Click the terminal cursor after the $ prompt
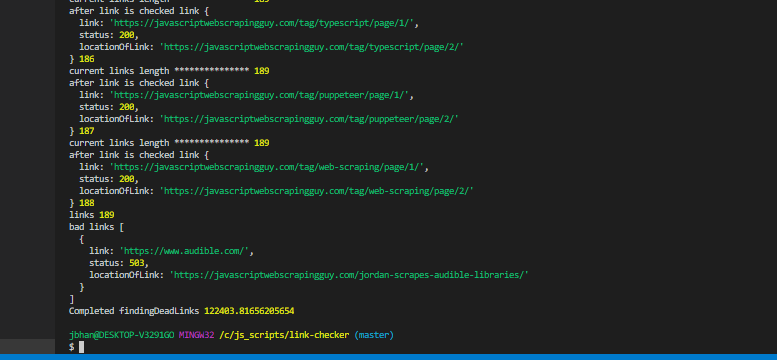The image size is (777, 360). tap(82, 347)
